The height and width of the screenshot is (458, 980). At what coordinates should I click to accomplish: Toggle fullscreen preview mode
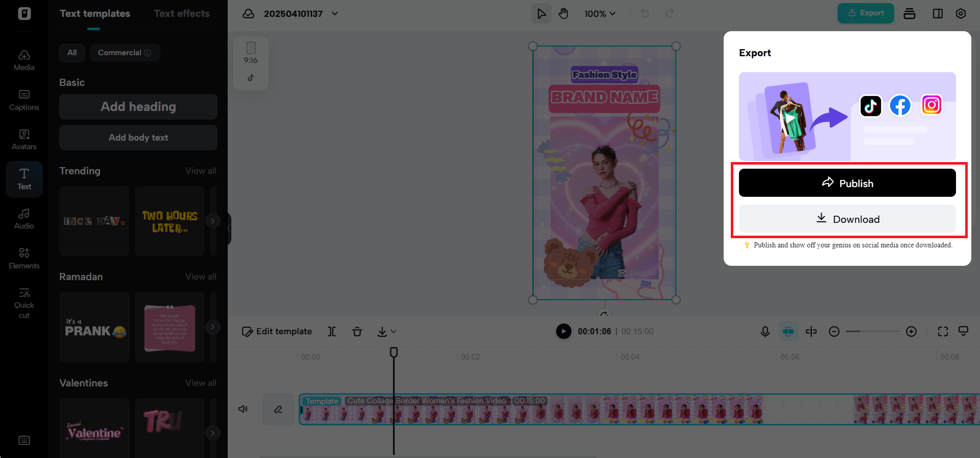[x=942, y=332]
